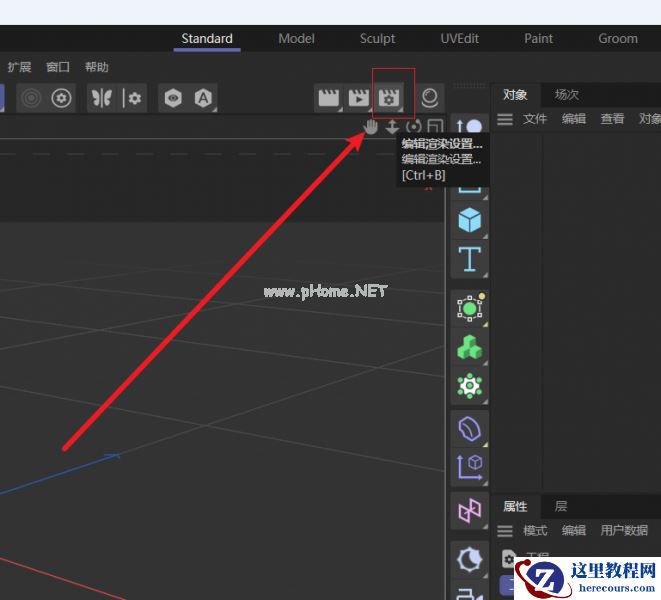Select the 属性 tab

tap(515, 506)
